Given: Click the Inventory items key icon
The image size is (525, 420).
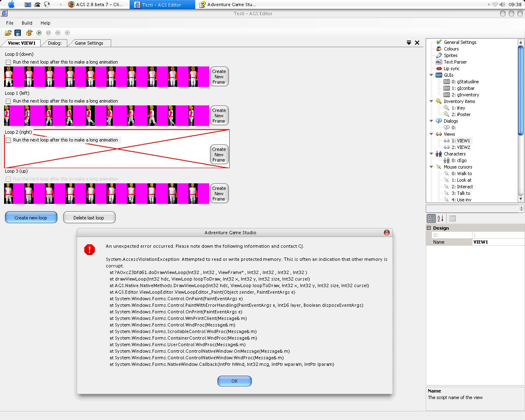Looking at the screenshot, I should tap(439, 101).
